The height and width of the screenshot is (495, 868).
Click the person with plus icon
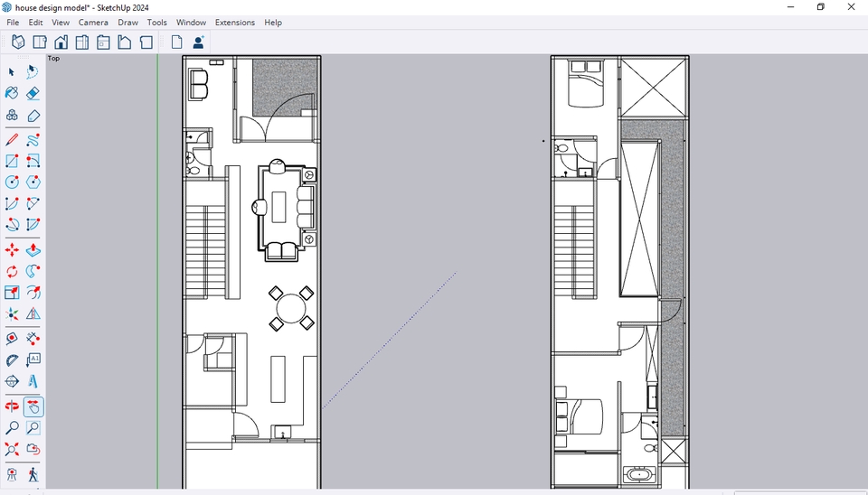click(x=198, y=42)
